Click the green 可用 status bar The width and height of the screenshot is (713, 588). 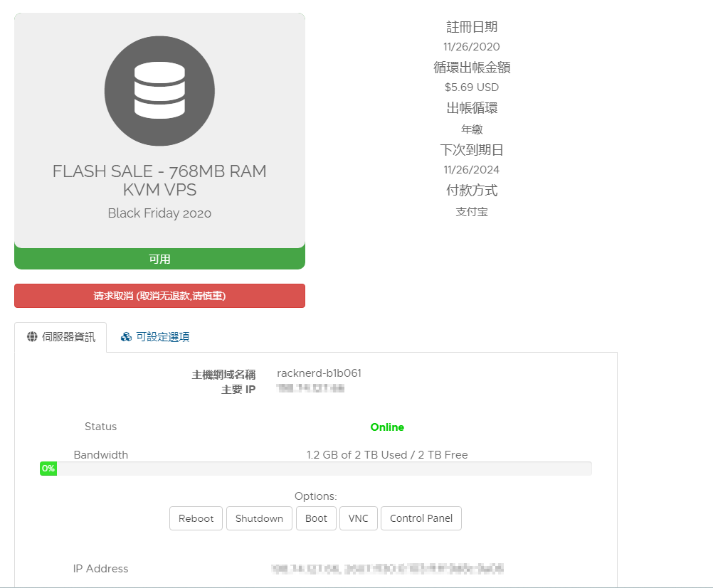tap(159, 260)
